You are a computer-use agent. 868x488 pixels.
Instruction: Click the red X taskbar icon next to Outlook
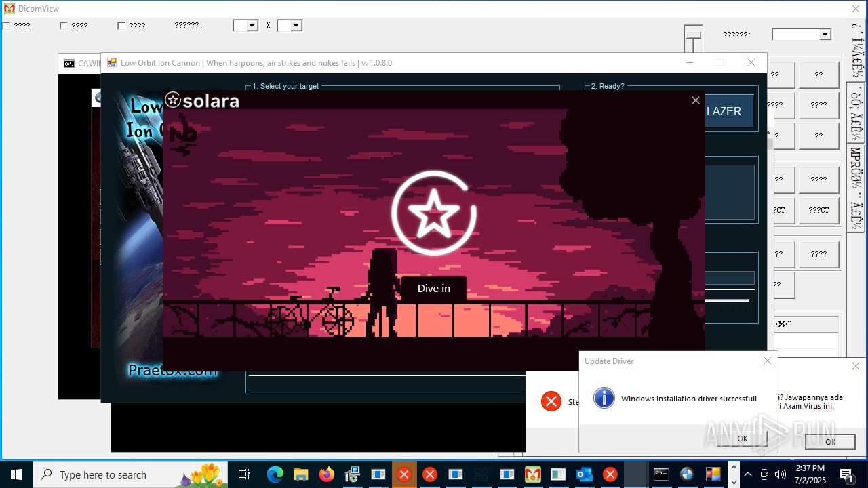[x=610, y=474]
